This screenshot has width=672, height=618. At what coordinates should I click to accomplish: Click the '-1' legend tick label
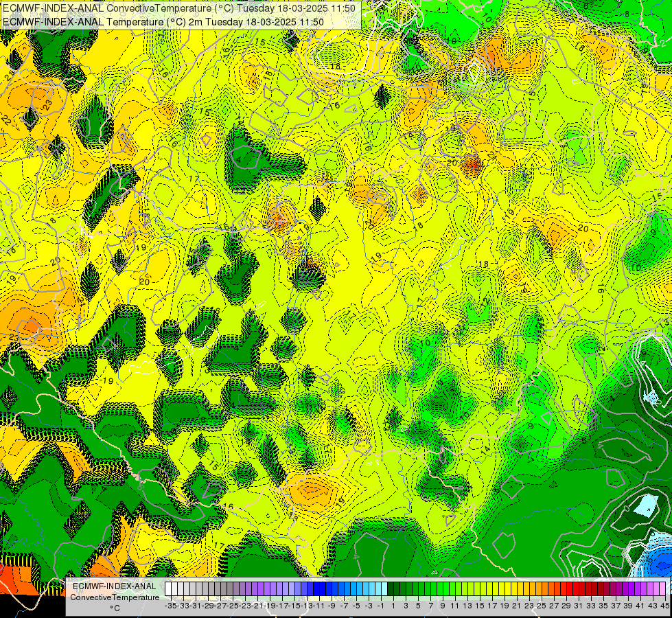[x=381, y=606]
